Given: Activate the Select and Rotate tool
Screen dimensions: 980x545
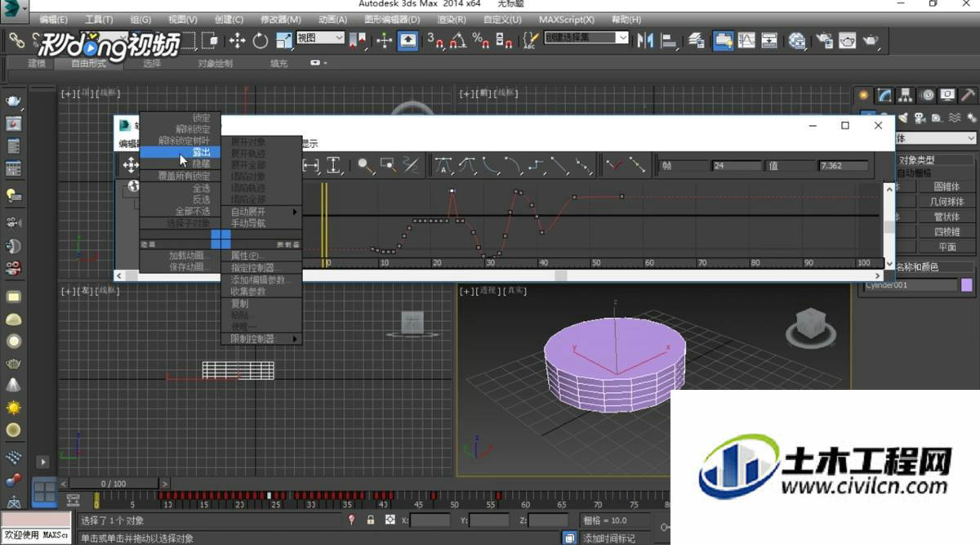Looking at the screenshot, I should pos(261,39).
